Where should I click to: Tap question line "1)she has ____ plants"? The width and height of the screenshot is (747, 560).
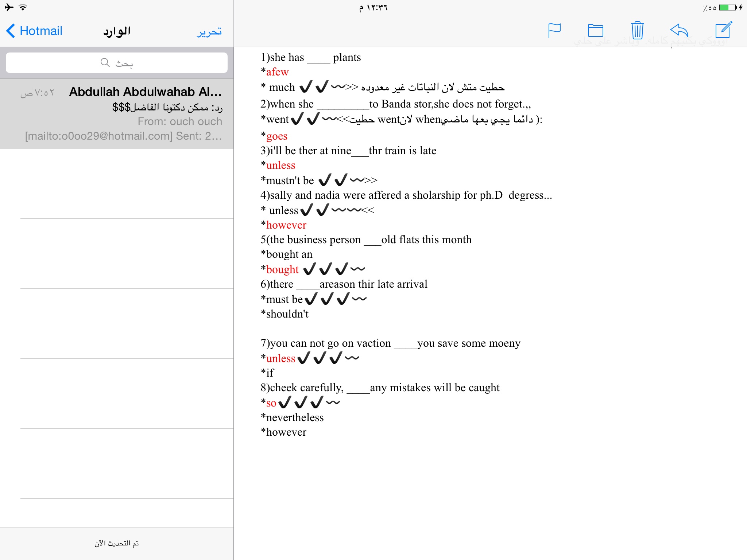point(311,58)
